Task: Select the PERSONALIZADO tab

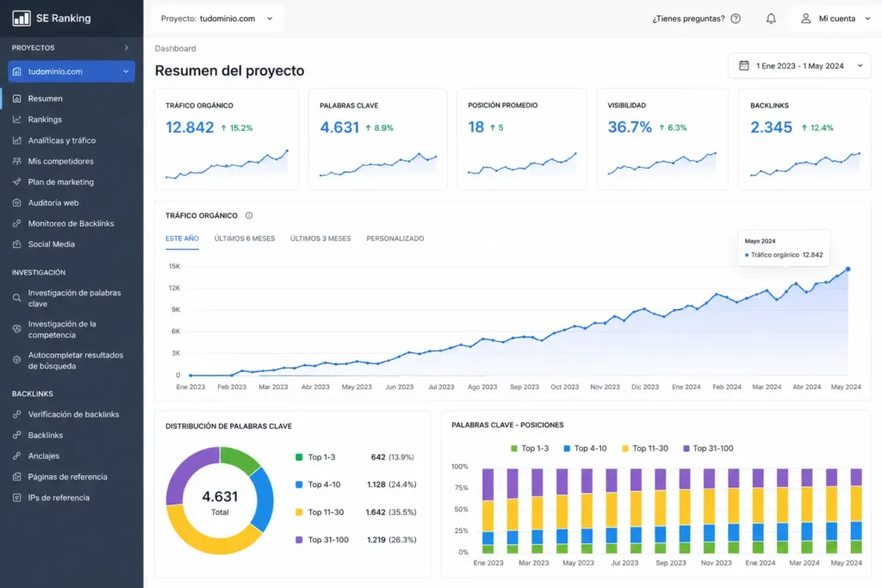Action: (395, 239)
